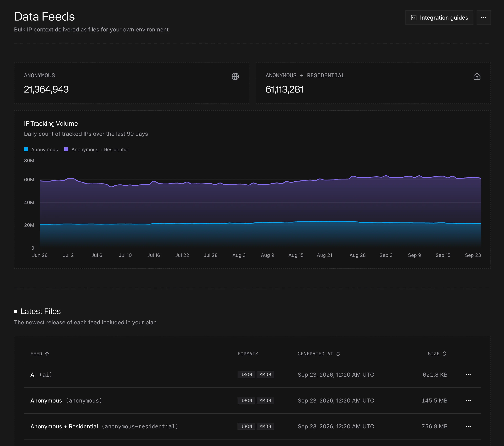Toggle the Anonymous + Residential legend swatch
Image resolution: width=504 pixels, height=446 pixels.
66,149
